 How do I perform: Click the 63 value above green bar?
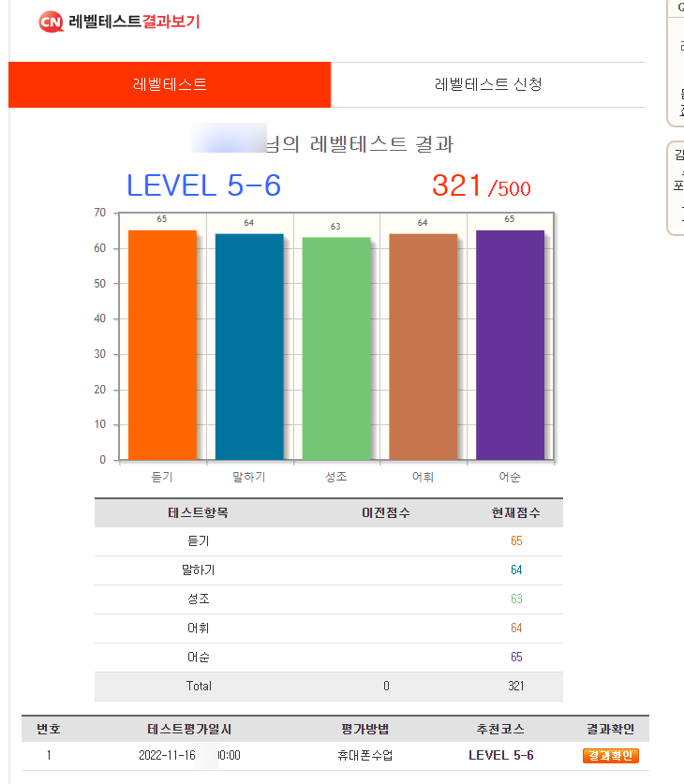[x=335, y=227]
